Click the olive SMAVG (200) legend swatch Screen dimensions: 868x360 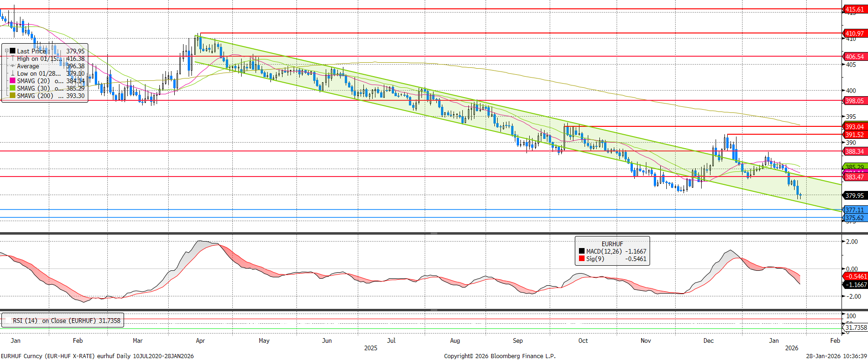click(x=13, y=96)
